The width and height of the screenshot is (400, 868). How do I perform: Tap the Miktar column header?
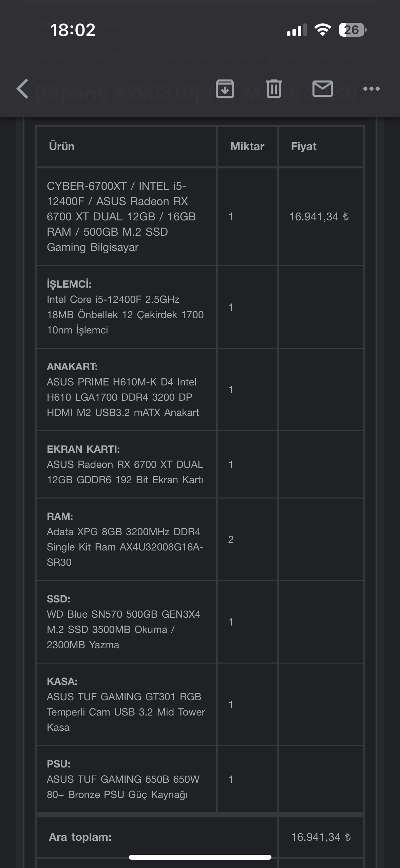click(x=247, y=146)
